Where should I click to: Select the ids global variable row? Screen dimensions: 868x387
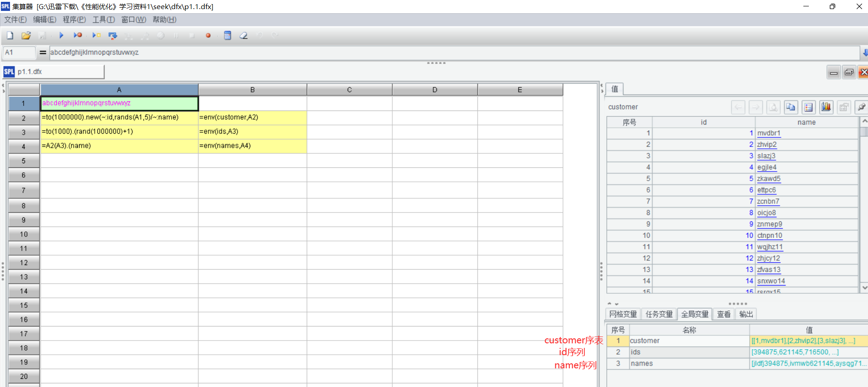point(737,352)
